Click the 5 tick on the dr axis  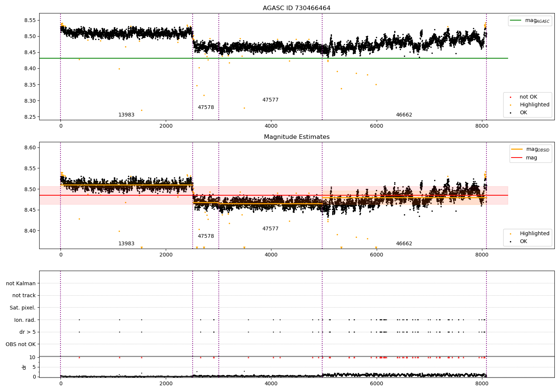point(34,367)
